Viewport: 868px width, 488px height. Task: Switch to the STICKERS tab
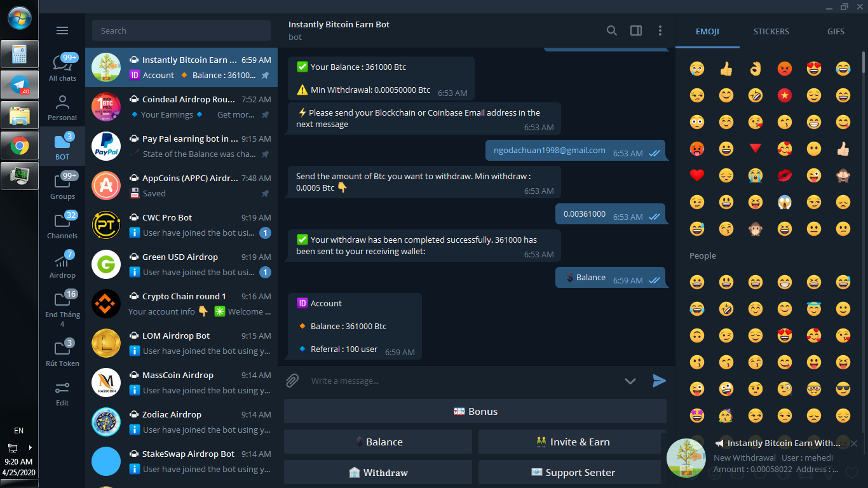point(771,32)
